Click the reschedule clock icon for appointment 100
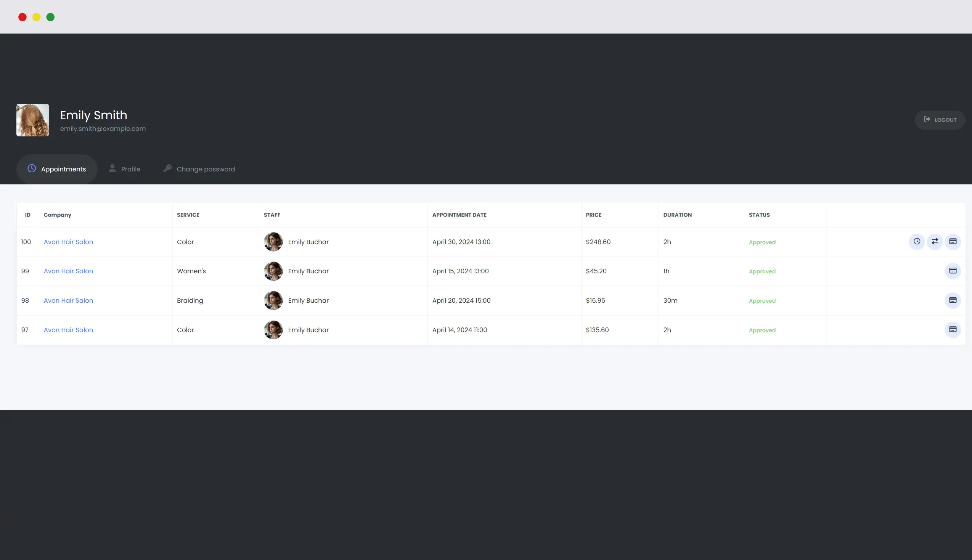 tap(917, 242)
